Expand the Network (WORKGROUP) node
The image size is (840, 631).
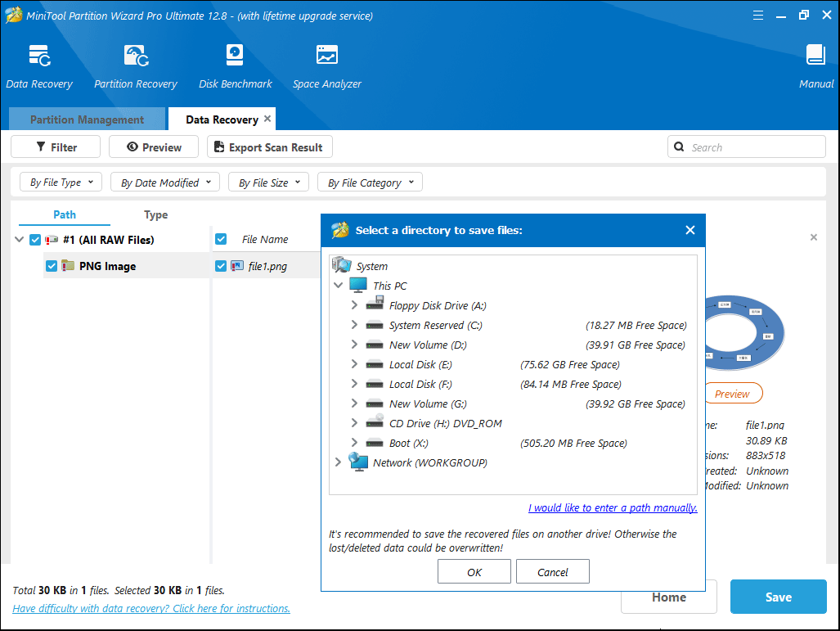[338, 462]
